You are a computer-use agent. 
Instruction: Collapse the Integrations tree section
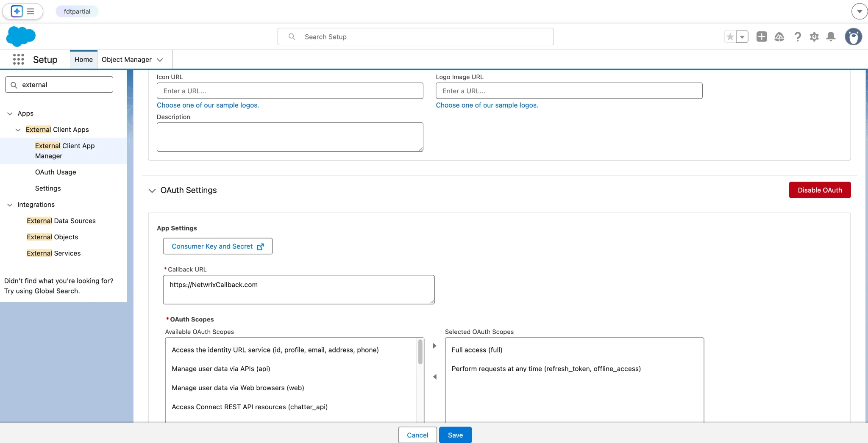coord(9,205)
